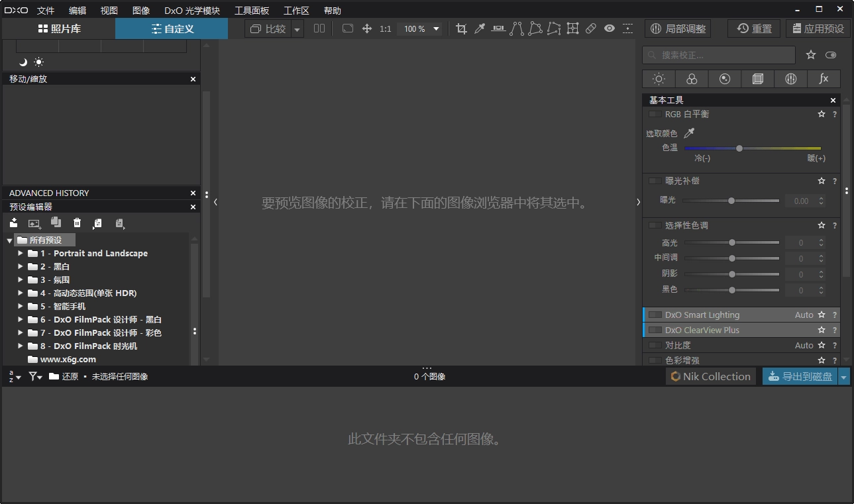Toggle DxO Smart Lighting on
This screenshot has height=504, width=854.
655,315
